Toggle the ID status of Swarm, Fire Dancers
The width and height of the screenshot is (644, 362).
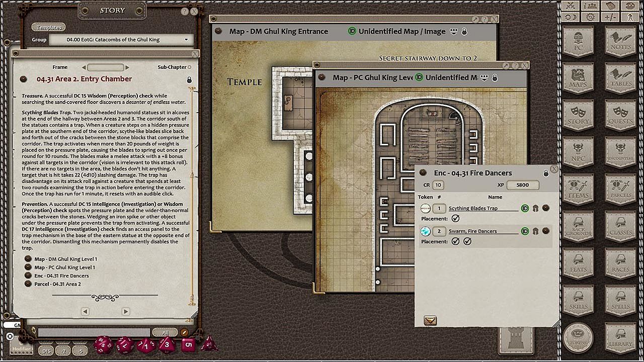(525, 231)
